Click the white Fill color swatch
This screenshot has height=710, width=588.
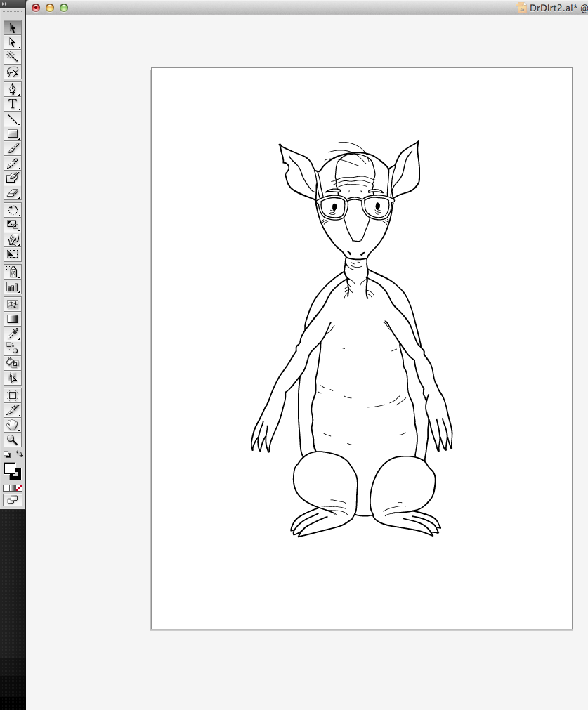coord(10,468)
